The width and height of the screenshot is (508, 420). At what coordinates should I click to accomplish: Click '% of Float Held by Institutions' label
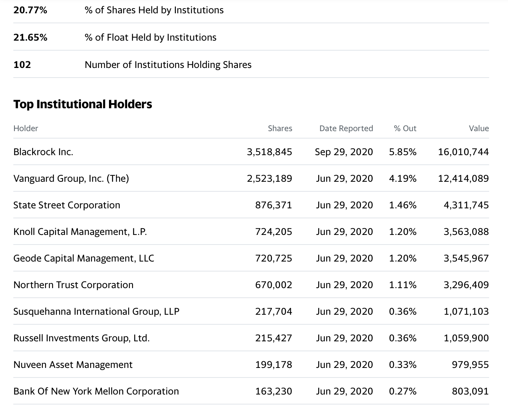pos(150,37)
